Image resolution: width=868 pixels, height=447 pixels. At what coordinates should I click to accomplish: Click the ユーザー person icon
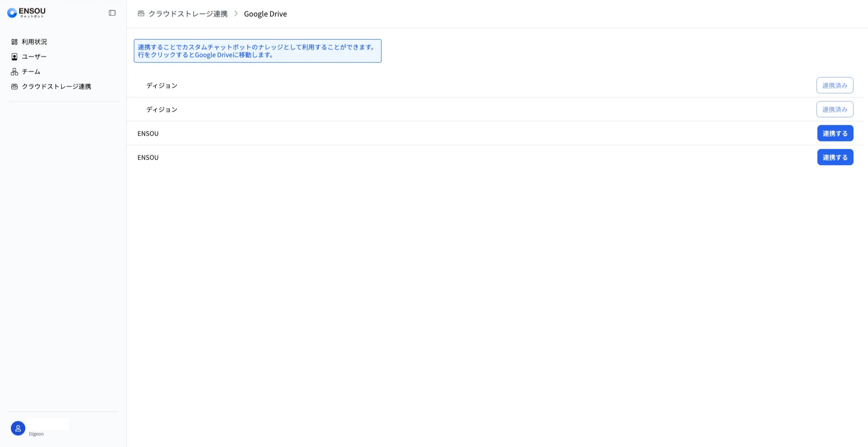[x=14, y=56]
